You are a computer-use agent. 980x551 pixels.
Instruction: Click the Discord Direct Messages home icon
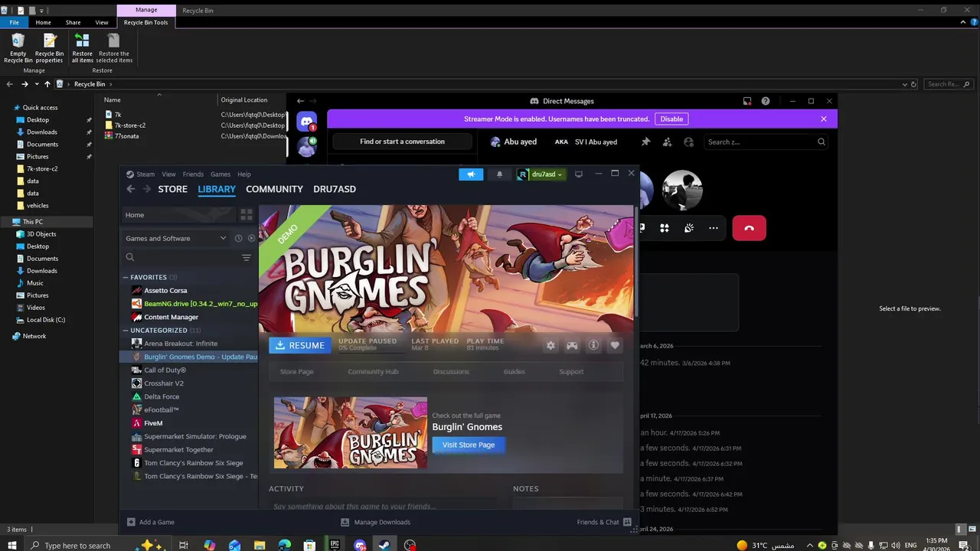pos(307,122)
